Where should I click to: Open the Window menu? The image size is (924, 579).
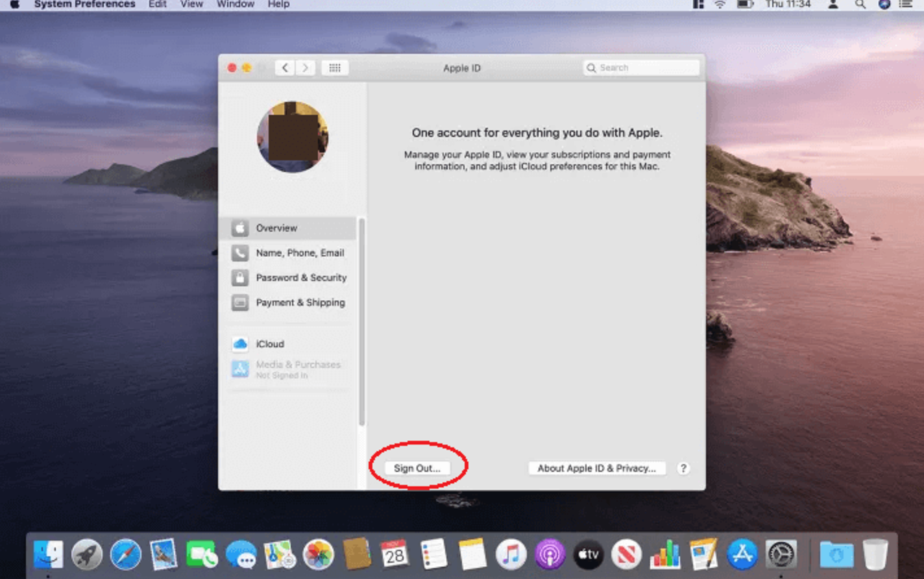[x=235, y=5]
